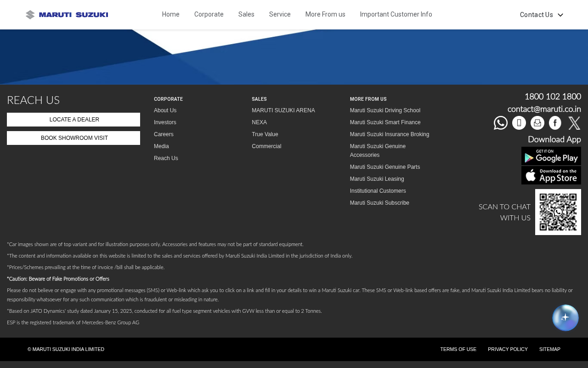
Task: Open Maruti Suzuki Genuine Parts link
Action: (385, 167)
